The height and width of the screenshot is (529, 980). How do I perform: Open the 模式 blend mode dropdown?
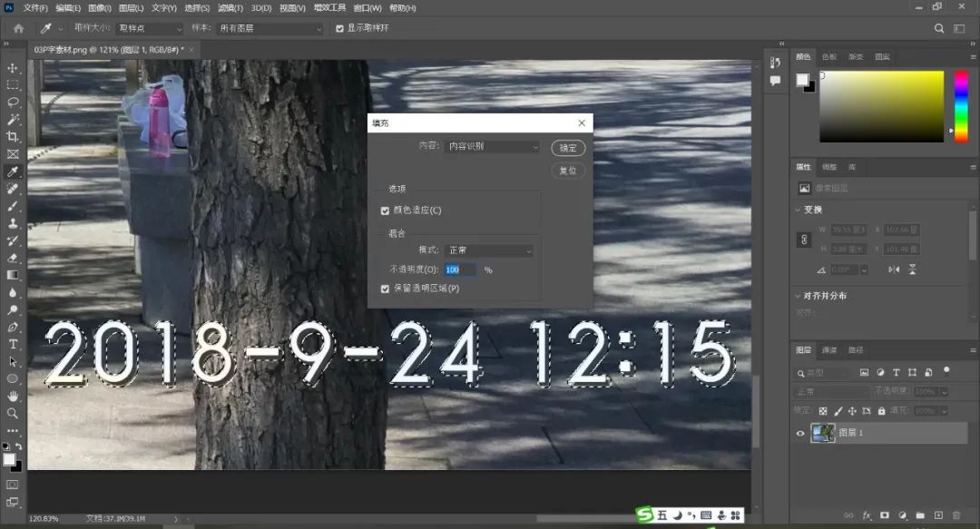(489, 250)
